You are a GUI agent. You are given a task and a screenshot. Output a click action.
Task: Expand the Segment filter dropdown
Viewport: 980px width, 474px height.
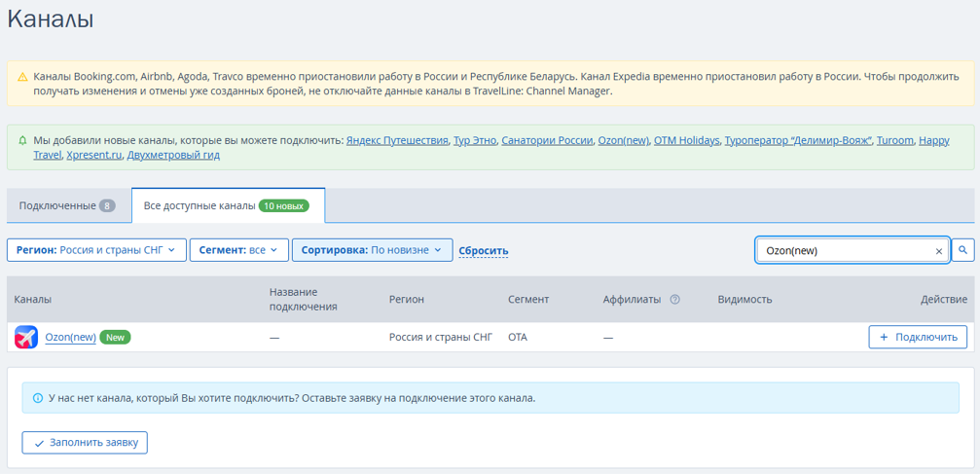238,250
